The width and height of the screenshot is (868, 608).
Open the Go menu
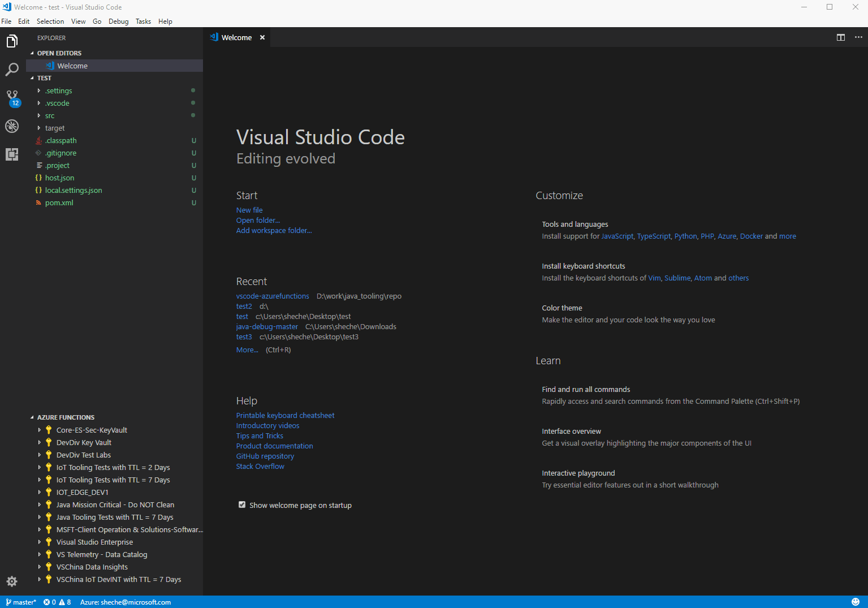[x=97, y=21]
